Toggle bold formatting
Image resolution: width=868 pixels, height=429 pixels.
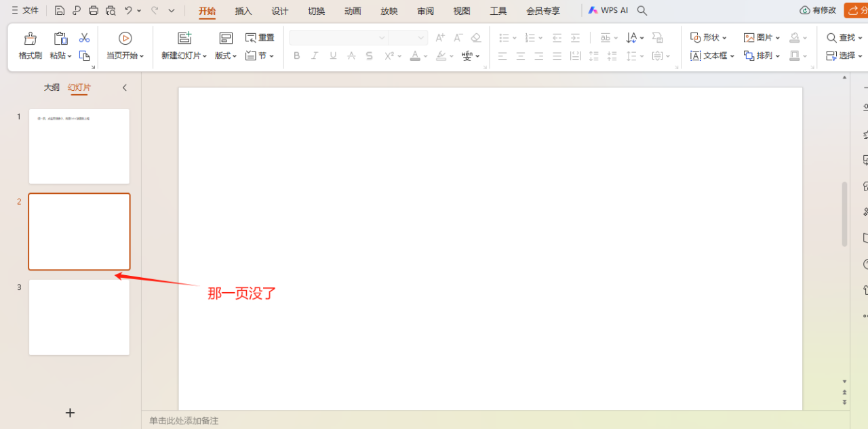[296, 56]
